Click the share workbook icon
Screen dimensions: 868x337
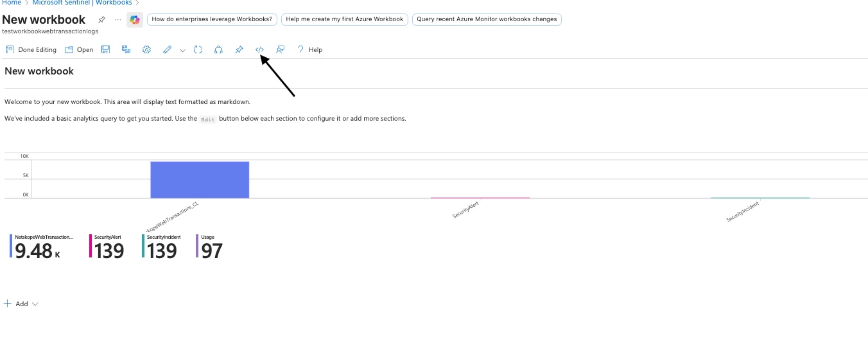click(x=218, y=49)
